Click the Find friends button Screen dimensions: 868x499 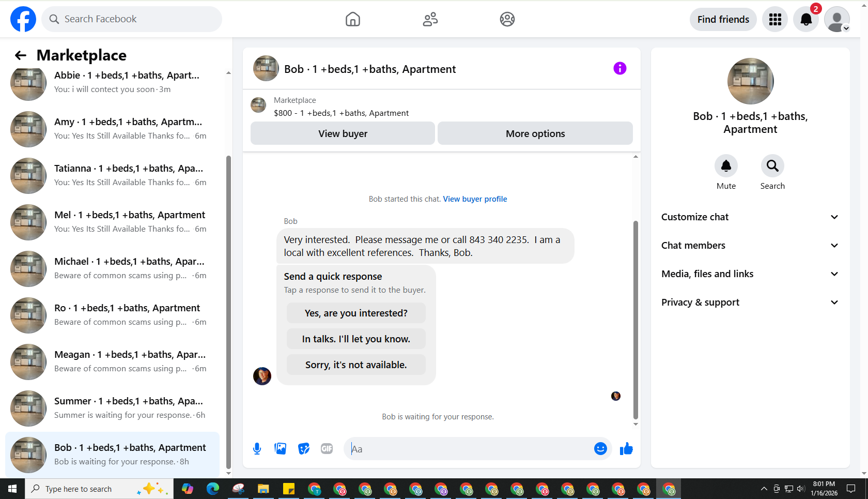click(723, 19)
